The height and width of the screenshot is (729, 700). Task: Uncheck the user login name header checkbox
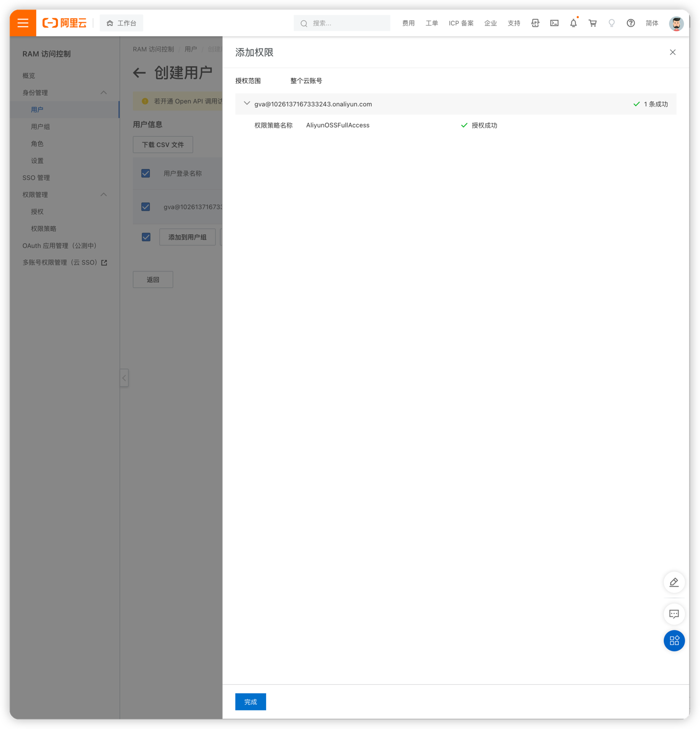pos(146,173)
